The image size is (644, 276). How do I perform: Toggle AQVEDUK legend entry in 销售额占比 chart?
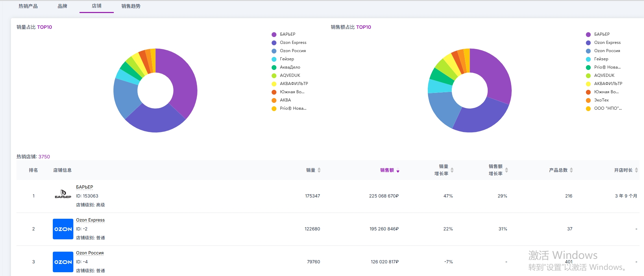[600, 75]
